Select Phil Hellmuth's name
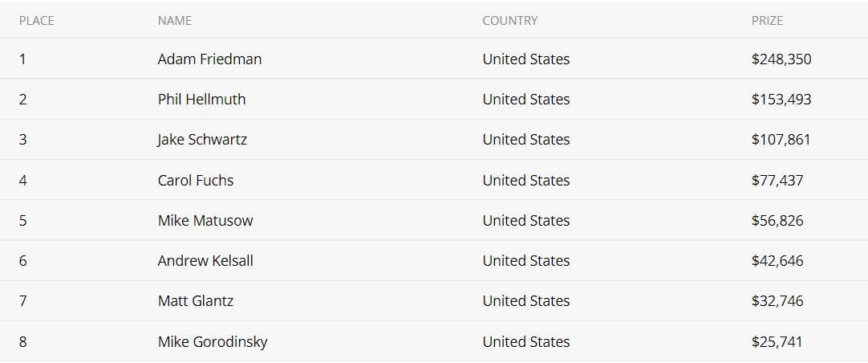 point(201,100)
